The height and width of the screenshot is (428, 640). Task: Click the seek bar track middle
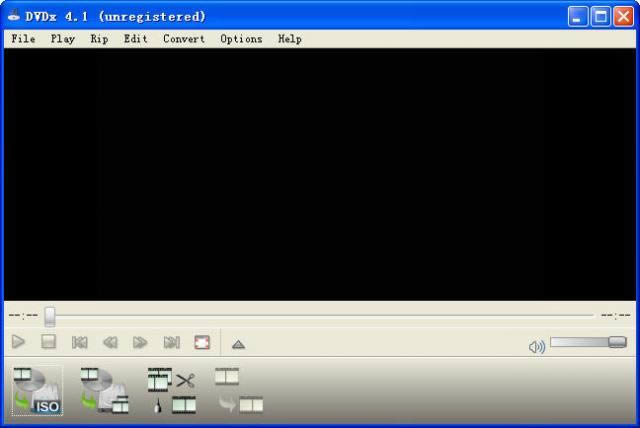click(x=321, y=315)
